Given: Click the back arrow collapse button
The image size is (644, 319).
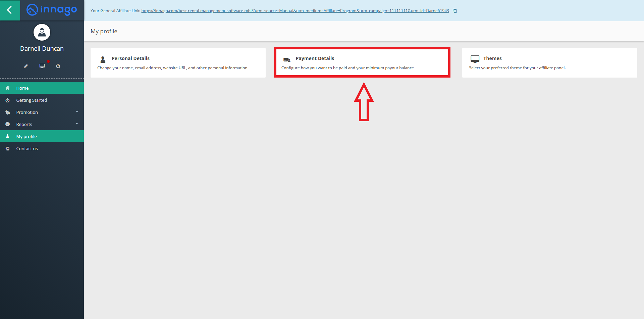Looking at the screenshot, I should 10,10.
